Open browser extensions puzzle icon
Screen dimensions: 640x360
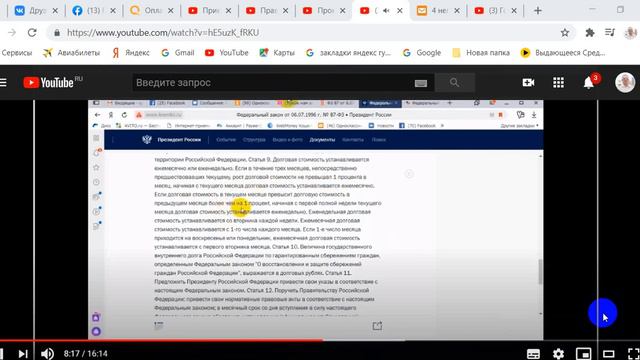point(589,33)
